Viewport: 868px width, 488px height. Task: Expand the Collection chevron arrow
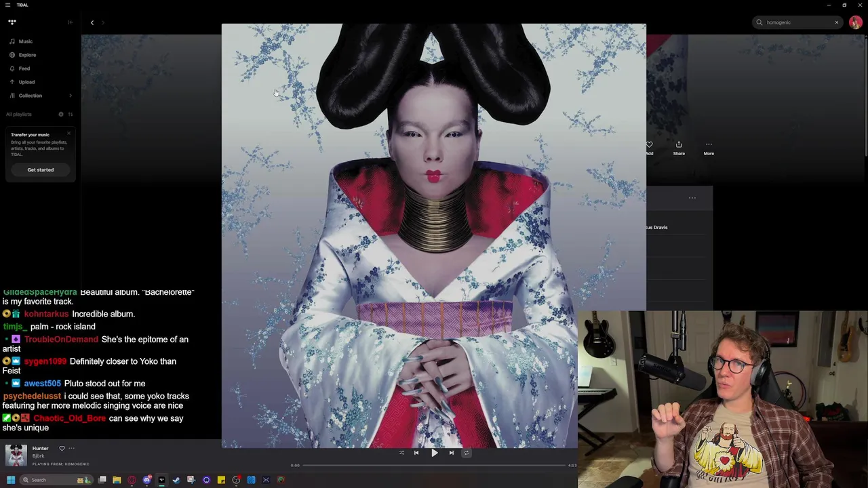pyautogui.click(x=71, y=96)
